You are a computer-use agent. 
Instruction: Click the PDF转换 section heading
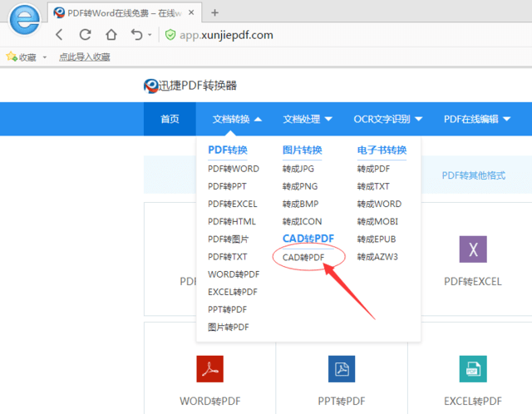[228, 150]
